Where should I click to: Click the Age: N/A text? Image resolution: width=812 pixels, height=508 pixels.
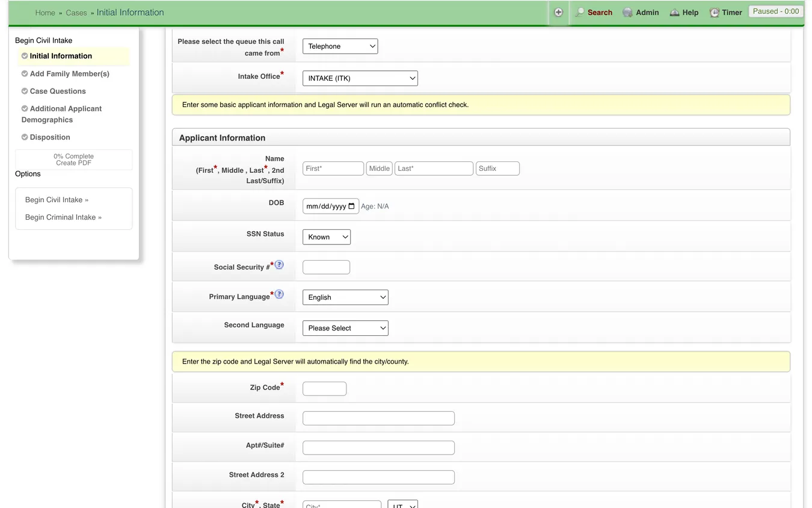(375, 206)
